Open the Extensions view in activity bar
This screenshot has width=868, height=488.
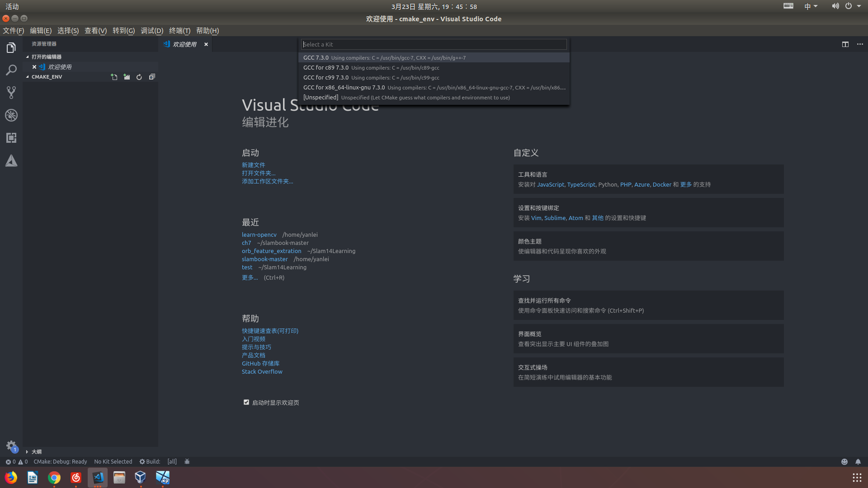[11, 138]
